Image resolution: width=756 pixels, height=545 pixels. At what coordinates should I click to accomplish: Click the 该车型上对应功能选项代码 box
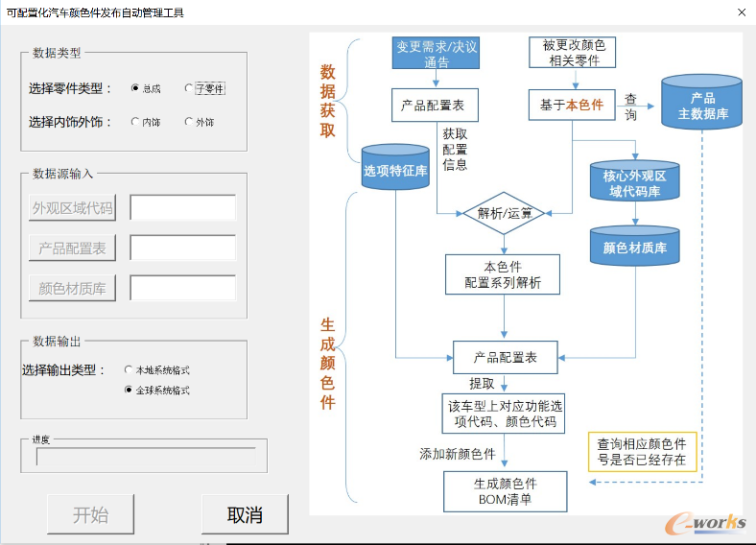504,414
